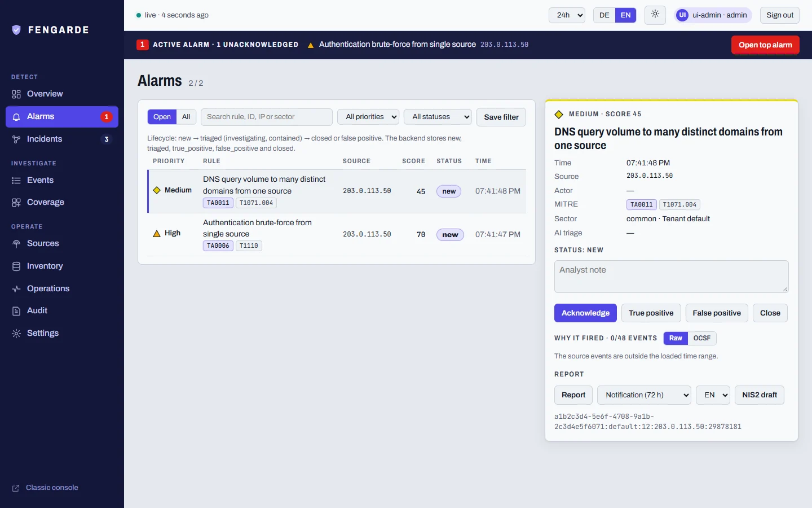The width and height of the screenshot is (812, 508).
Task: Toggle alarm list filter to All
Action: (186, 117)
